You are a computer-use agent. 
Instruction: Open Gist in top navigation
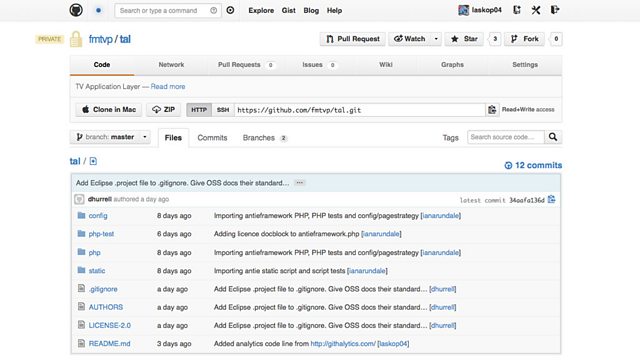(289, 11)
